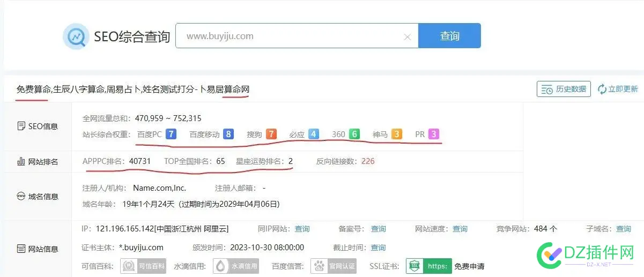Click the 免费申请 SSL link

point(469,266)
